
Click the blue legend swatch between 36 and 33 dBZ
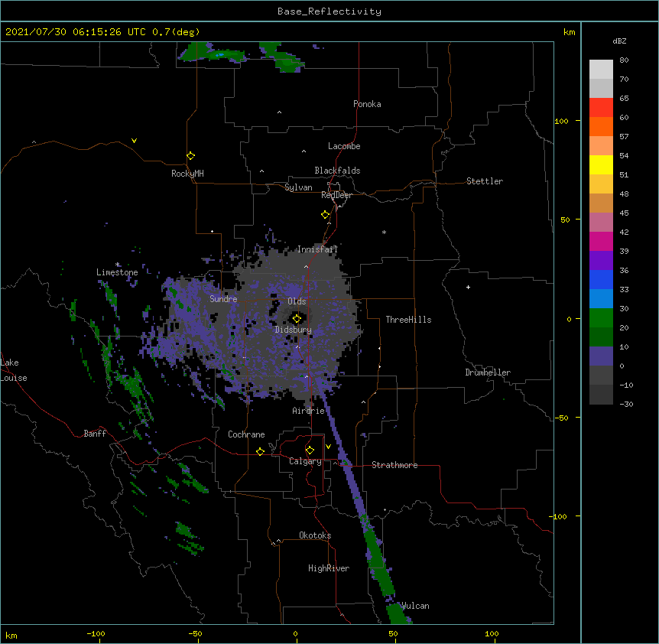[601, 279]
